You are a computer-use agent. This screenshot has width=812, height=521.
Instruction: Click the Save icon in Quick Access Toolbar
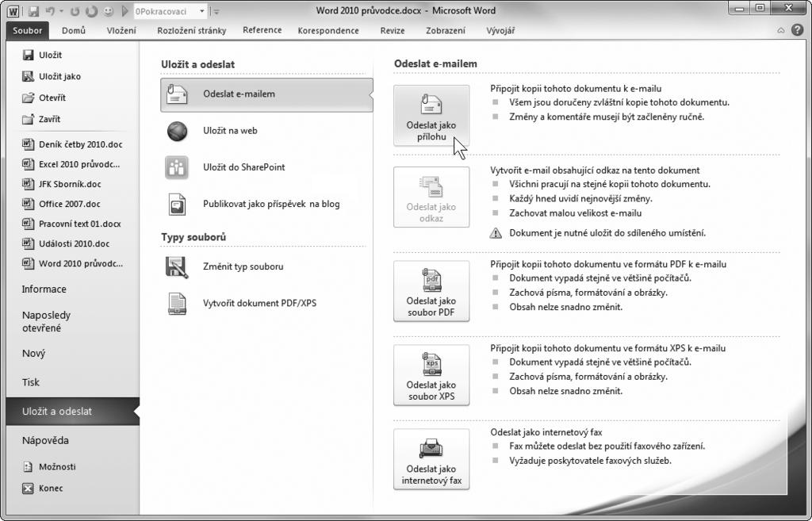(x=33, y=11)
